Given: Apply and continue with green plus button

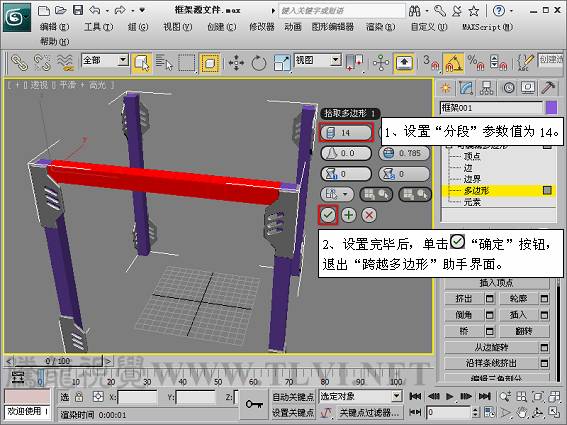Looking at the screenshot, I should coord(349,215).
